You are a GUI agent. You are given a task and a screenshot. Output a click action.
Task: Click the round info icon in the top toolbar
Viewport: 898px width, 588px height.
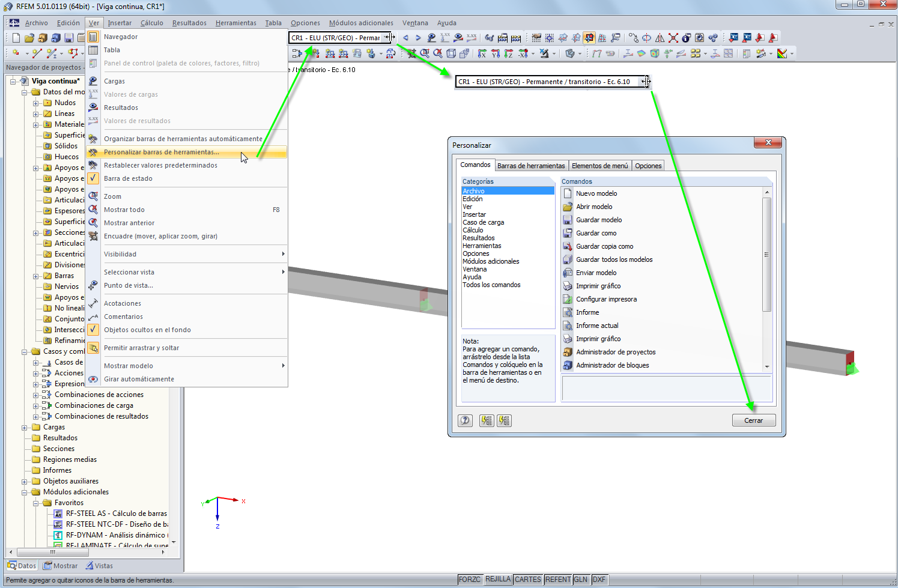pyautogui.click(x=686, y=38)
